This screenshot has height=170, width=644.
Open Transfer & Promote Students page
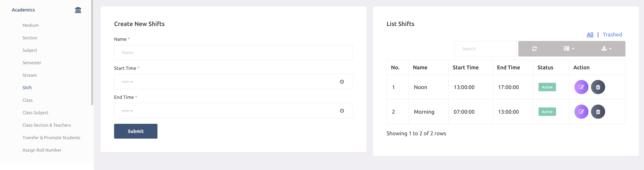pos(51,138)
